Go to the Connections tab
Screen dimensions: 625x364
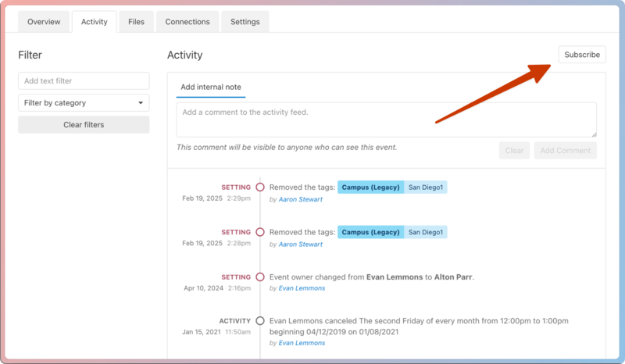(x=187, y=22)
